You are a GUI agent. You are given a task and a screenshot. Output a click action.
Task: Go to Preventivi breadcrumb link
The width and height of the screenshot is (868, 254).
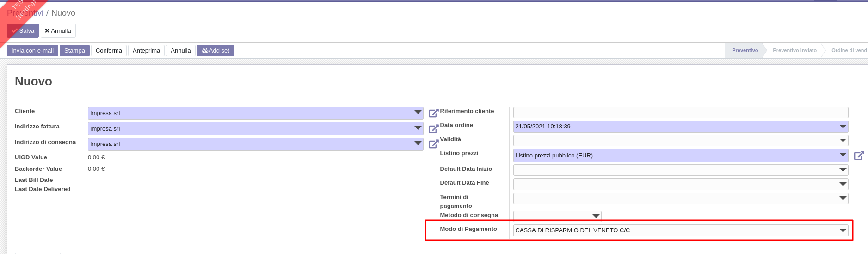click(x=25, y=13)
